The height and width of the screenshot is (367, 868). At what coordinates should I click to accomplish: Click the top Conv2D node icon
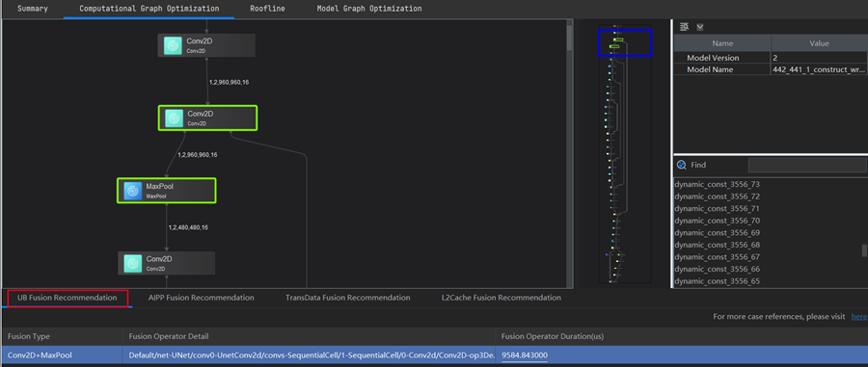coord(174,45)
